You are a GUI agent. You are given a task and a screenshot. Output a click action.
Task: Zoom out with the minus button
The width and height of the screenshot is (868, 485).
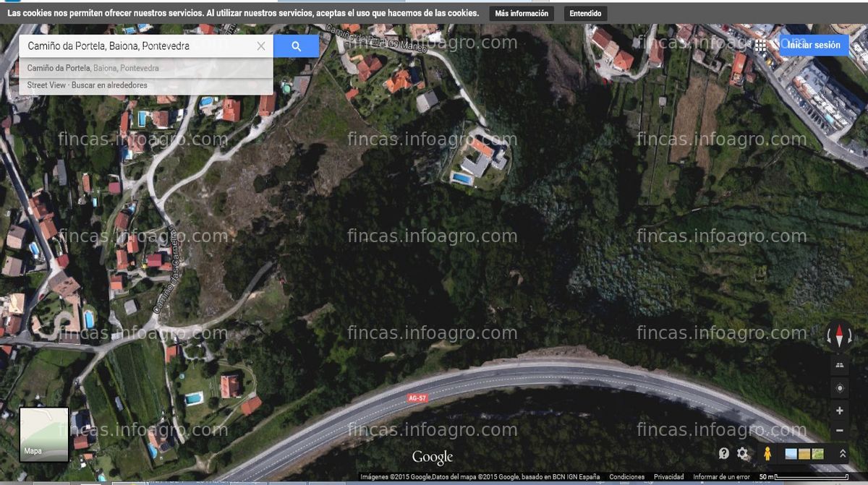[839, 430]
